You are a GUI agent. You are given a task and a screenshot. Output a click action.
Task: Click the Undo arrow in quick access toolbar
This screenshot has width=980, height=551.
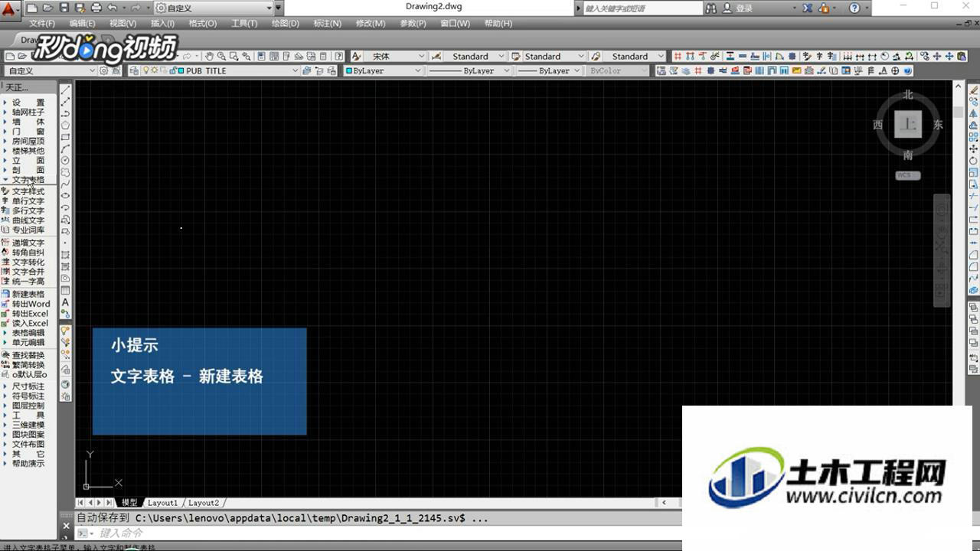pos(113,8)
